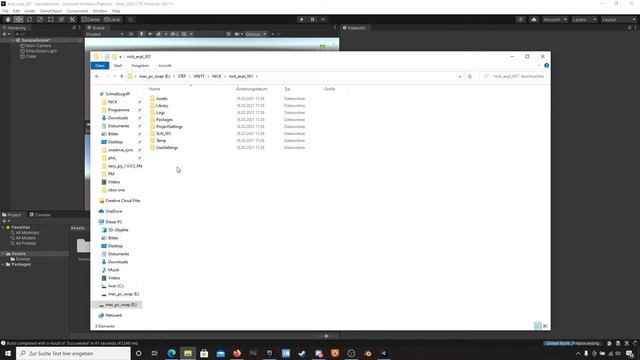Click Explorer refresh button
This screenshot has height=360, width=640.
(470, 76)
